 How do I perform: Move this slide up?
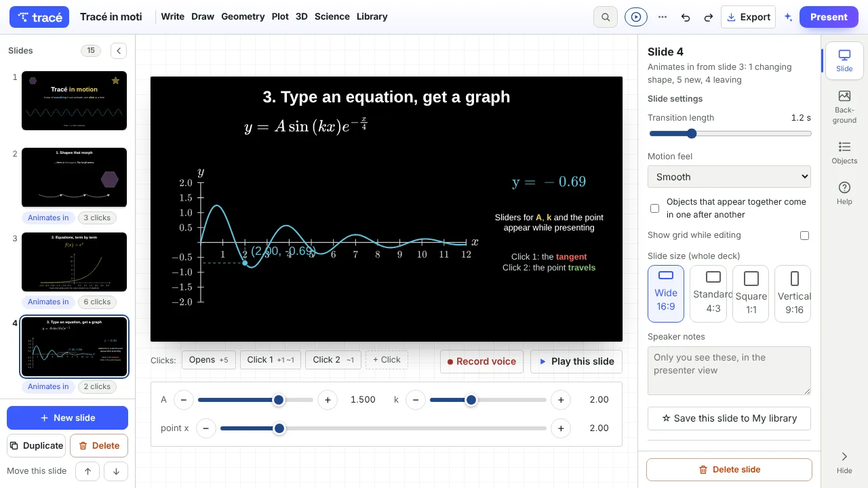tap(87, 471)
